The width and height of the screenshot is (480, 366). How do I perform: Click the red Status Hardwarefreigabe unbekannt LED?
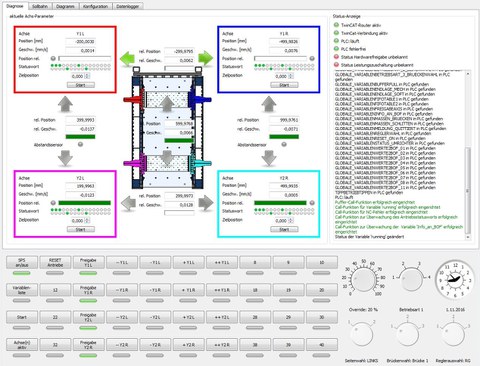click(x=336, y=57)
